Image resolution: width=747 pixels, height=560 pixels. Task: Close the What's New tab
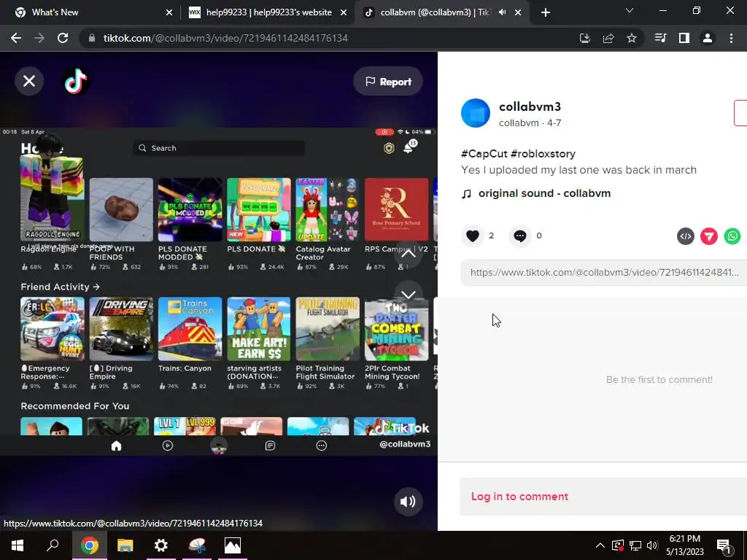point(169,12)
